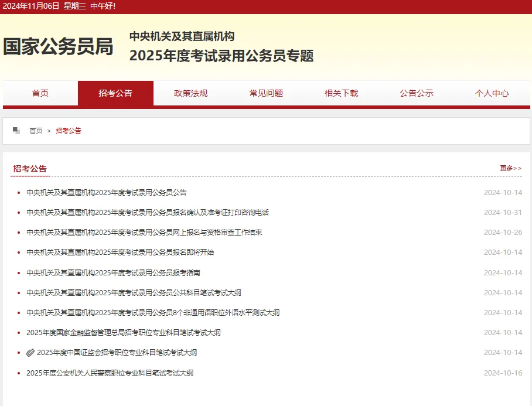Click the paperclip attachment icon

pyautogui.click(x=30, y=353)
